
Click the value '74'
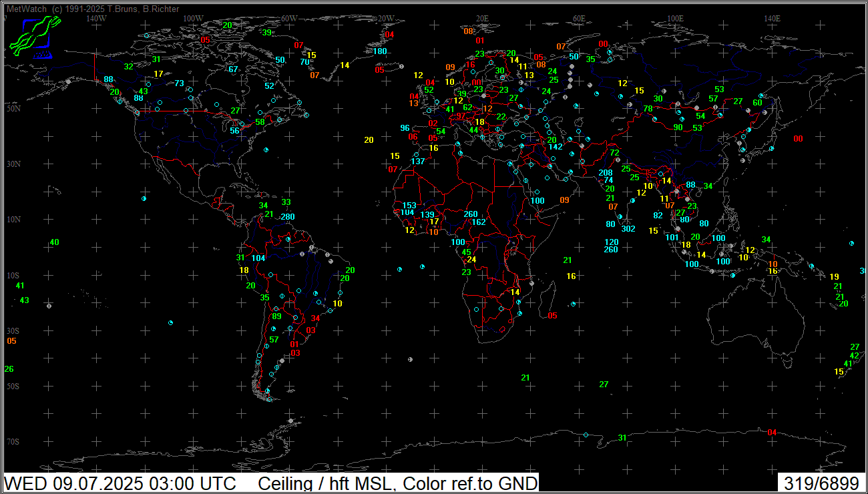(x=608, y=181)
